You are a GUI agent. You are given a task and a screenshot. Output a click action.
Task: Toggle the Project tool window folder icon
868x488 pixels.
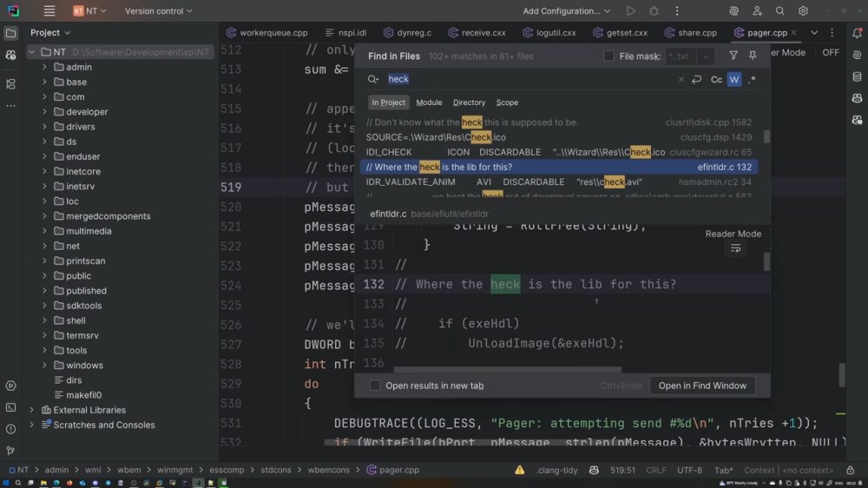click(x=10, y=33)
